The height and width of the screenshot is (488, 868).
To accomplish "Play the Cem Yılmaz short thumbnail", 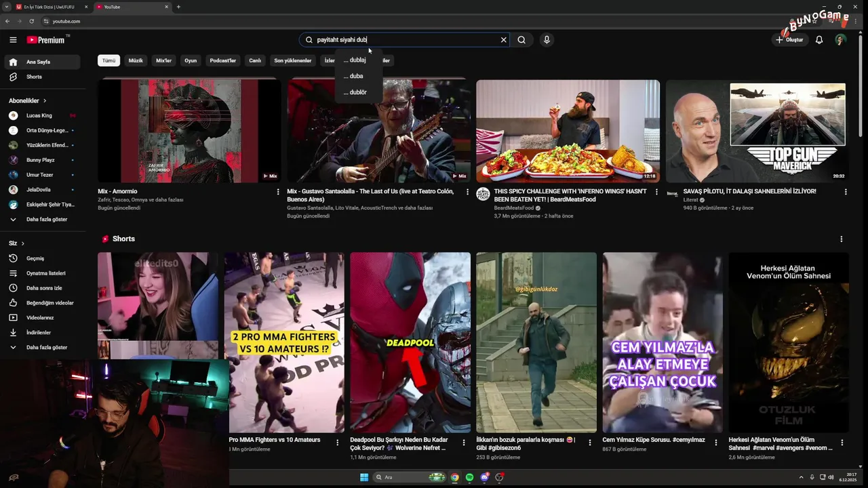I will pyautogui.click(x=663, y=342).
